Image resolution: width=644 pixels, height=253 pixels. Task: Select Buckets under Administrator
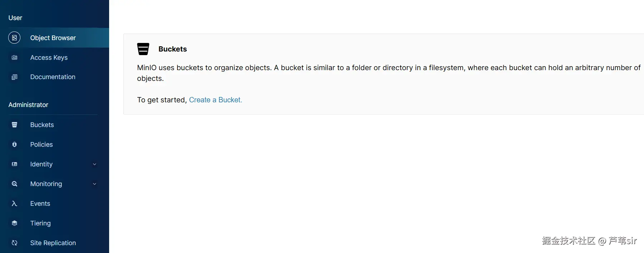[42, 125]
